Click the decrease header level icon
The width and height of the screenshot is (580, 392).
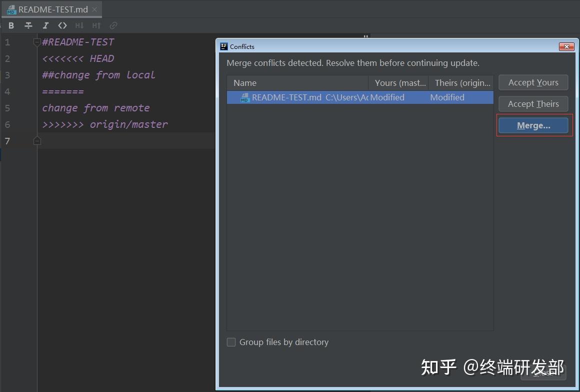point(79,25)
